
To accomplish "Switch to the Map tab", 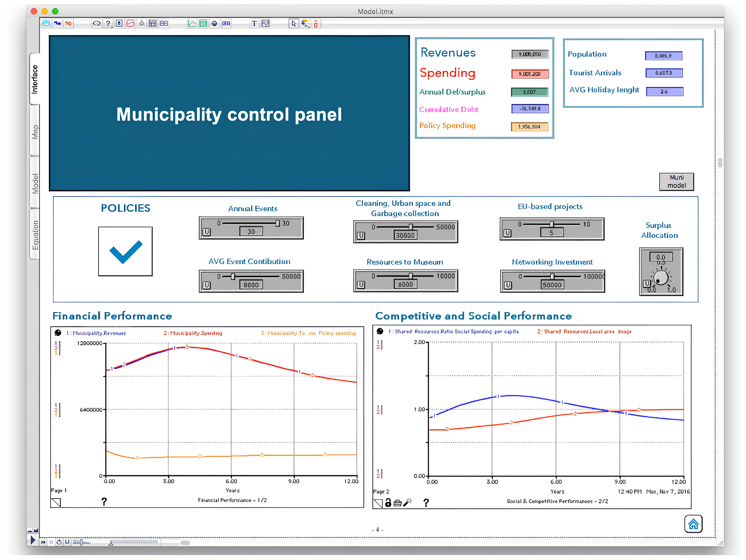I will click(x=35, y=132).
